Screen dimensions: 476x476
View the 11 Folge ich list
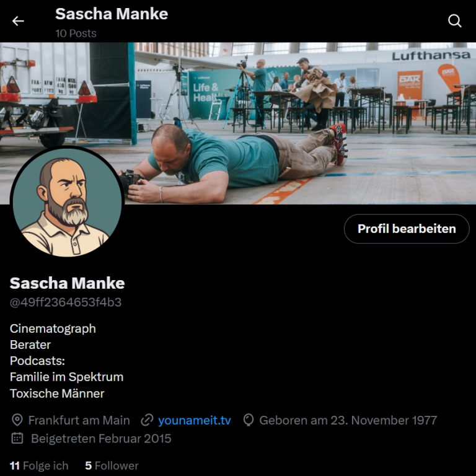tap(39, 465)
